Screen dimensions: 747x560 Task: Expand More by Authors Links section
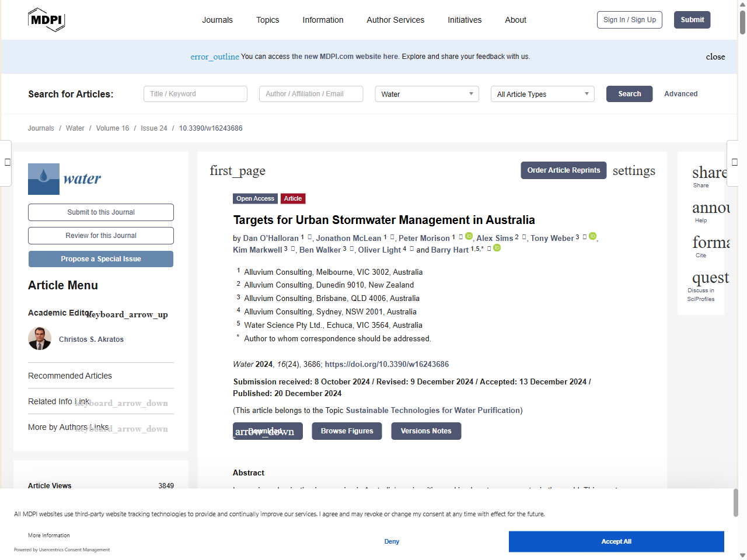click(x=121, y=429)
